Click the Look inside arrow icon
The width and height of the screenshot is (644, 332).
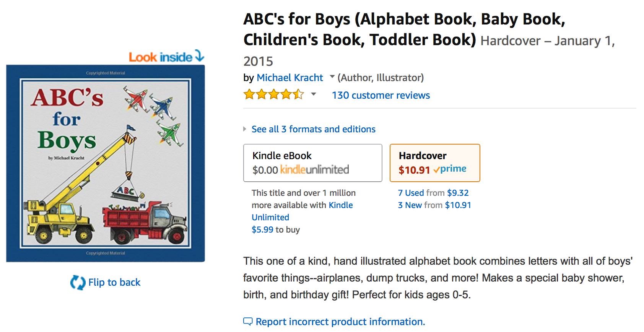point(199,56)
